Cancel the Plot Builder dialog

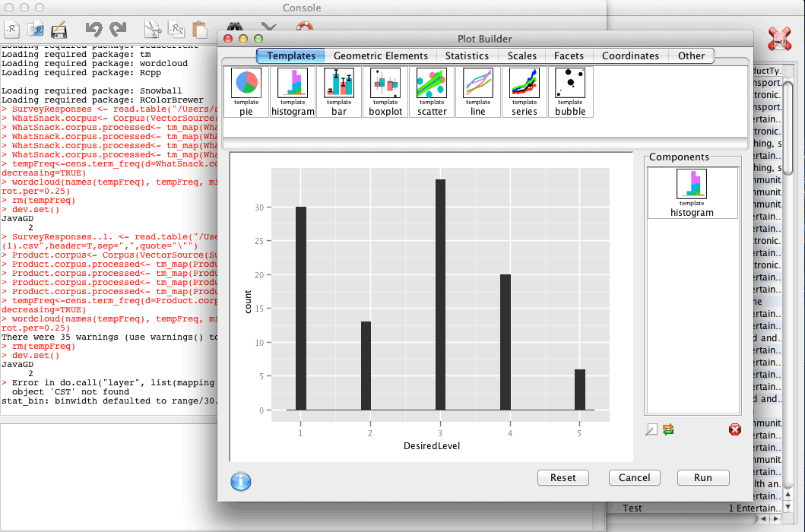coord(635,478)
